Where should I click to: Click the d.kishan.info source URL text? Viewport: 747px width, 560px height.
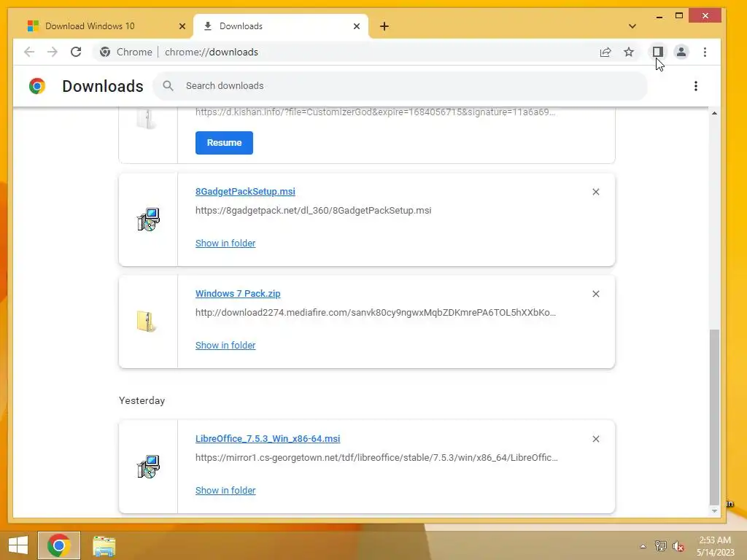[376, 112]
